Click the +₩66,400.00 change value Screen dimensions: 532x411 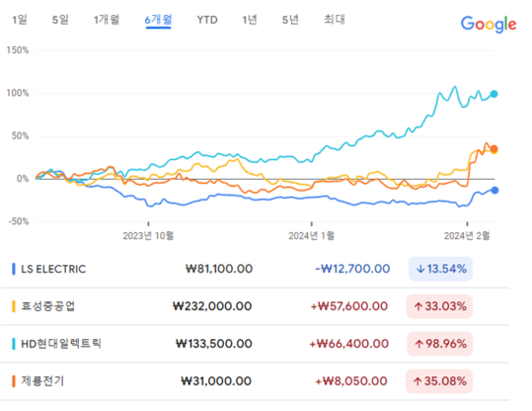(x=348, y=344)
